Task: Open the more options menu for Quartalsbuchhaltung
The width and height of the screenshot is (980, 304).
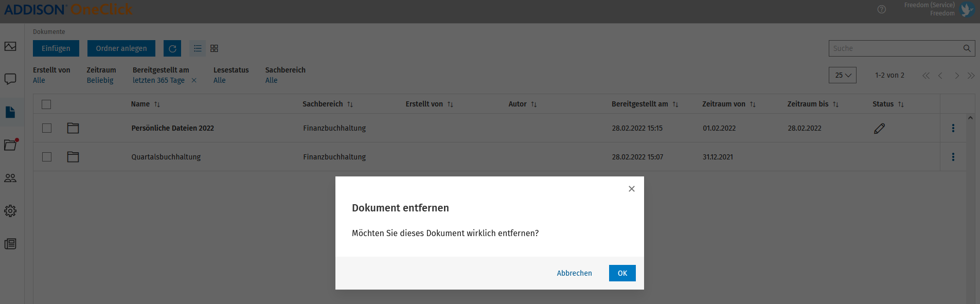Action: (953, 157)
